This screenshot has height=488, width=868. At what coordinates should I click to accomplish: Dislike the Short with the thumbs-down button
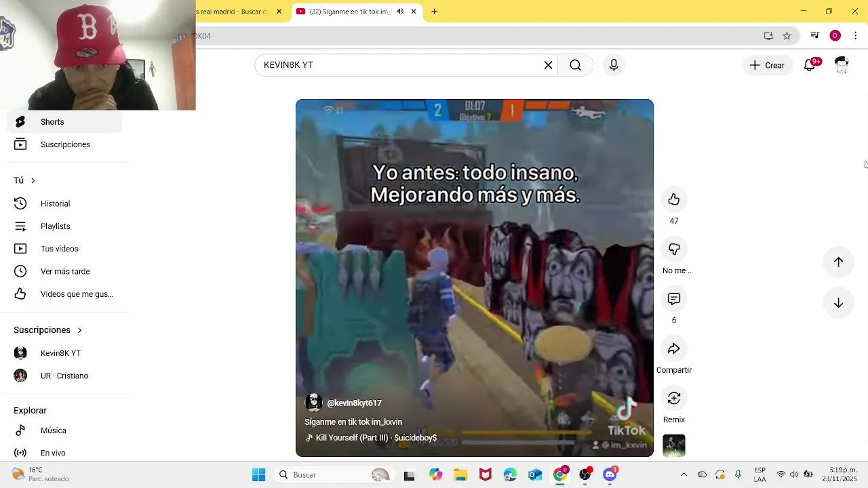pyautogui.click(x=673, y=249)
